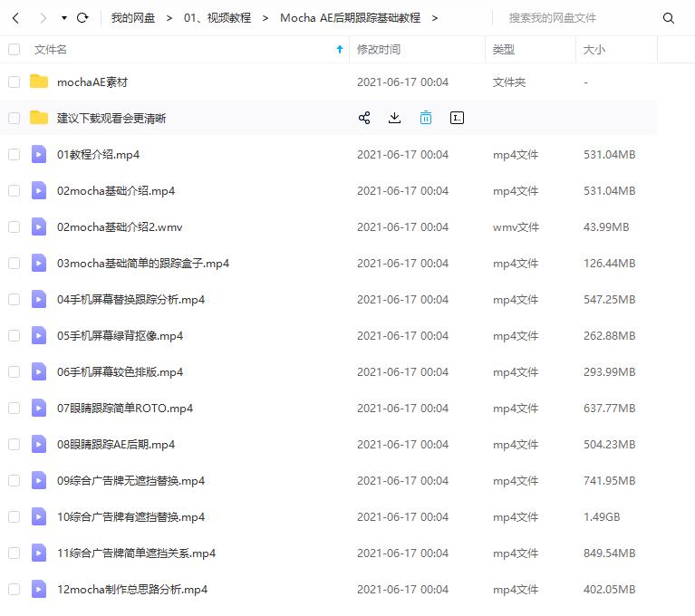Click video icon of 02mocha基础介绍2.wmv
The height and width of the screenshot is (616, 695).
(x=39, y=226)
